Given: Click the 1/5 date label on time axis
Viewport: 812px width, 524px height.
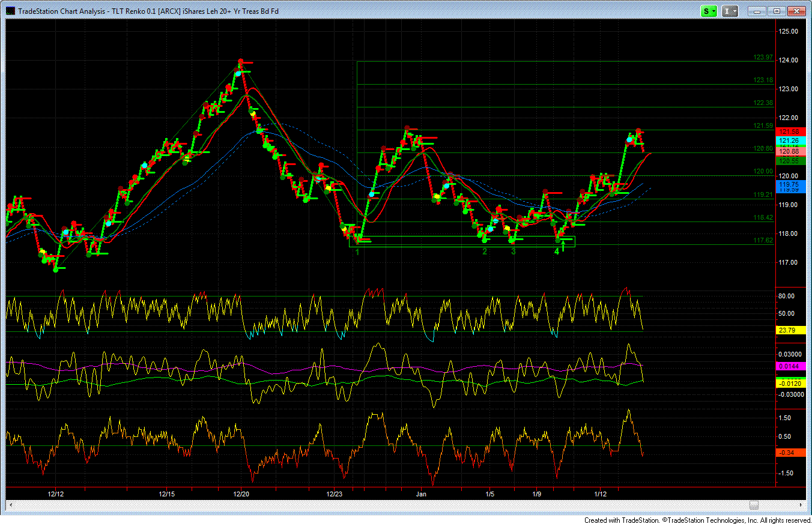Looking at the screenshot, I should 490,494.
